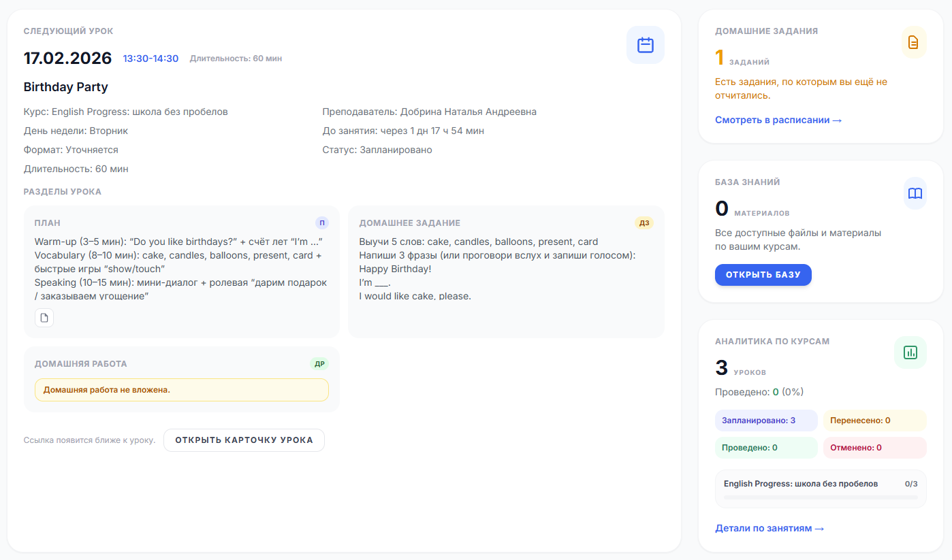
Task: Toggle the Проведено: 0 status chip
Action: coord(766,448)
